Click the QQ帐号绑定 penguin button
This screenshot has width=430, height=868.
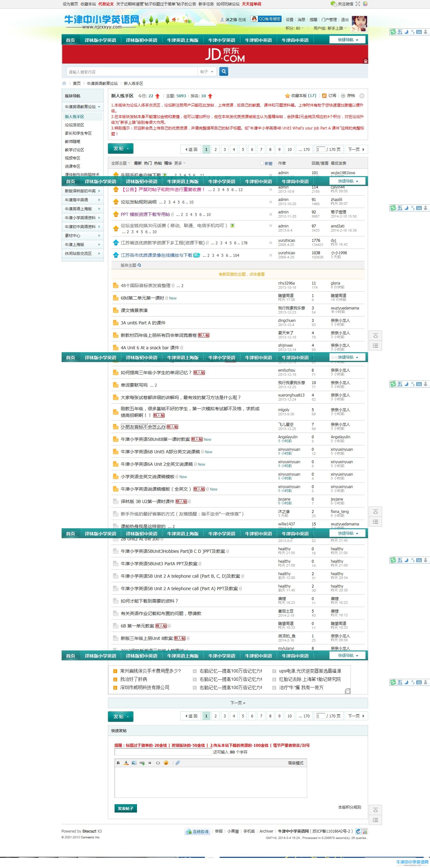pyautogui.click(x=266, y=19)
